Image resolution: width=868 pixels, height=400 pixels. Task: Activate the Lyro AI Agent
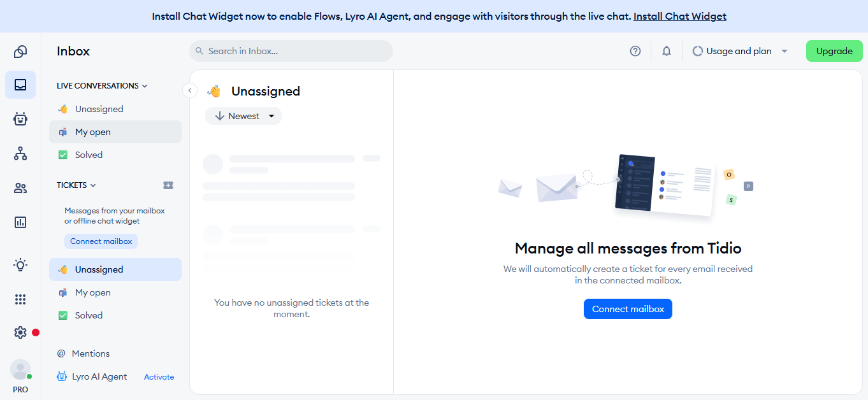click(x=159, y=376)
